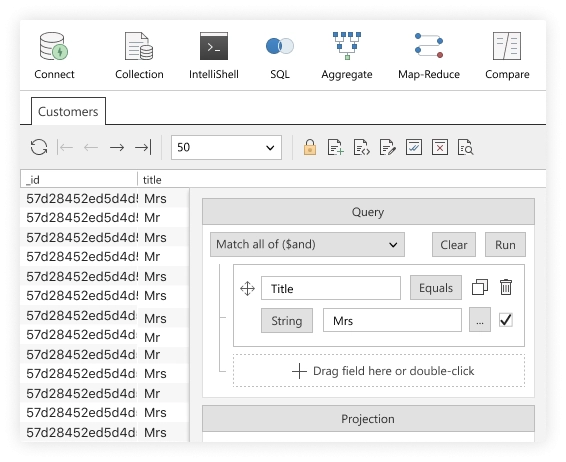Image resolution: width=566 pixels, height=462 pixels.
Task: Open the Compare tool
Action: pyautogui.click(x=507, y=46)
